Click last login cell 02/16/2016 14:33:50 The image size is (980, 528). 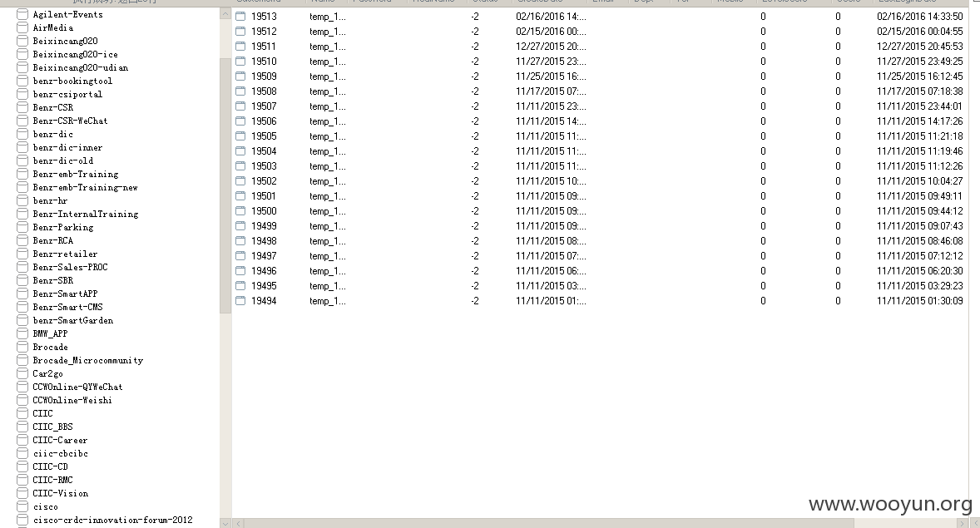click(x=919, y=17)
